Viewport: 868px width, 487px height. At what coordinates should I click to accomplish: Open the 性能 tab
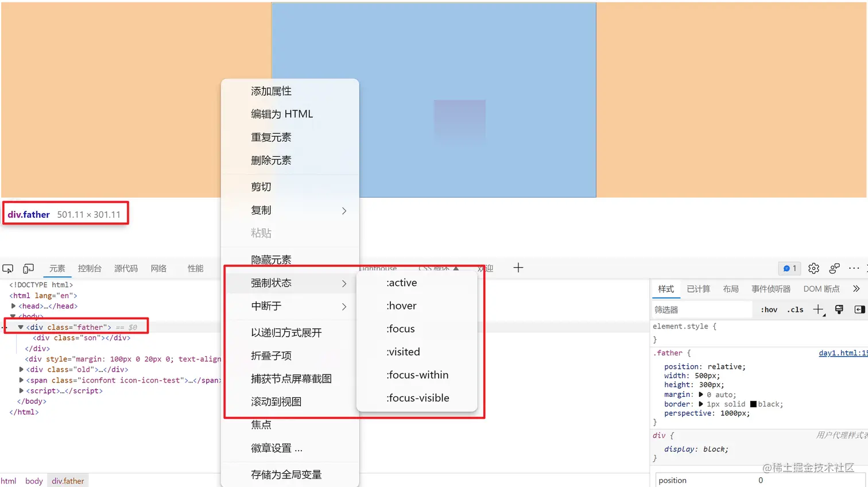click(195, 268)
